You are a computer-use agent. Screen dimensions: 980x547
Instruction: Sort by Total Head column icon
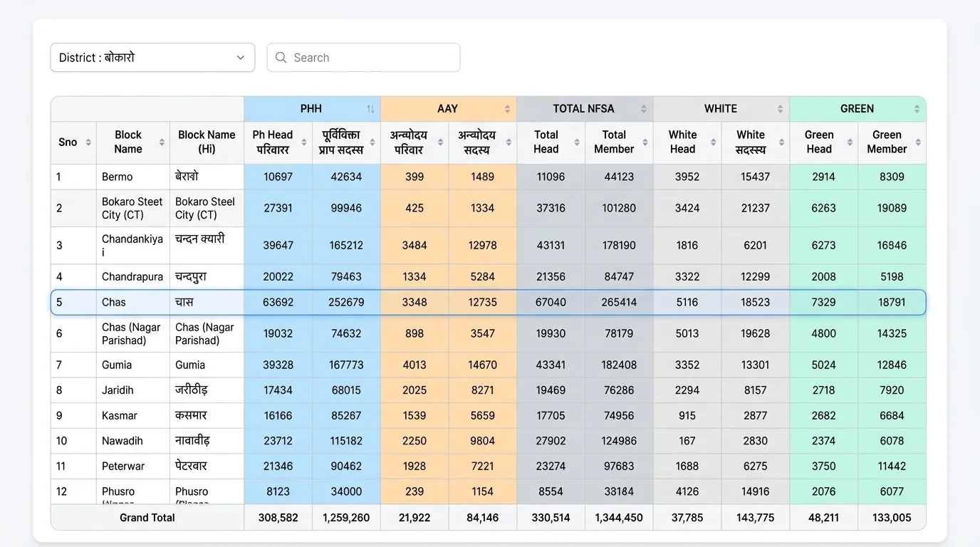coord(577,142)
